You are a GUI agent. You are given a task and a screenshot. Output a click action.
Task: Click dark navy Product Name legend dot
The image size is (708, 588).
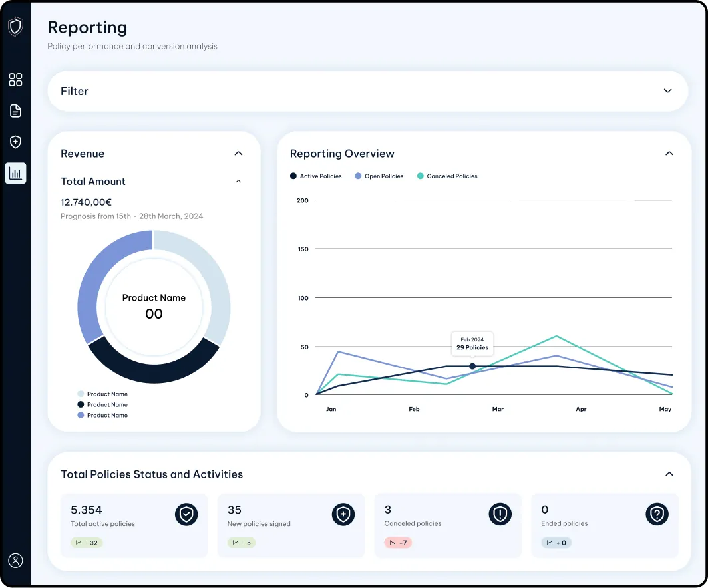tap(81, 405)
